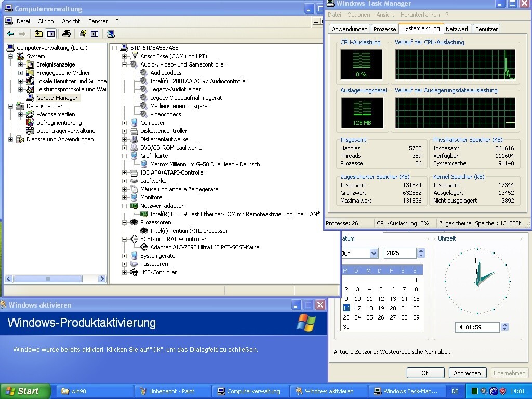
Task: Select day 25 in the calendar
Action: 369,317
